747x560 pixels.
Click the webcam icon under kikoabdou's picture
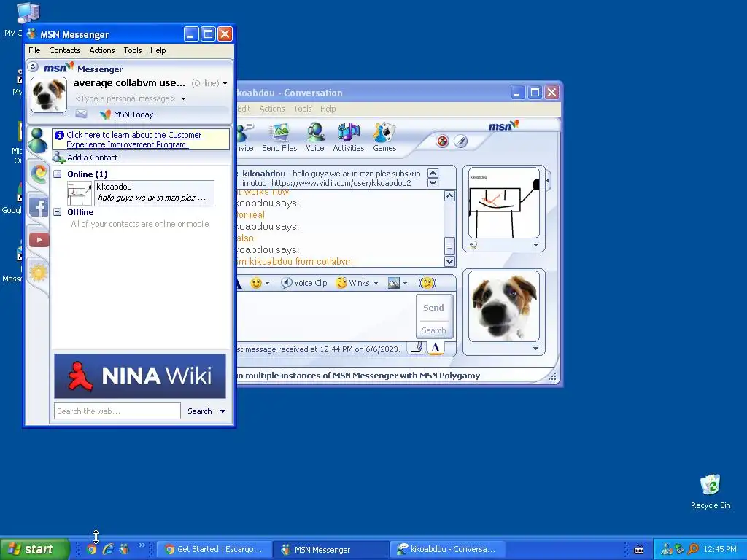tap(473, 245)
